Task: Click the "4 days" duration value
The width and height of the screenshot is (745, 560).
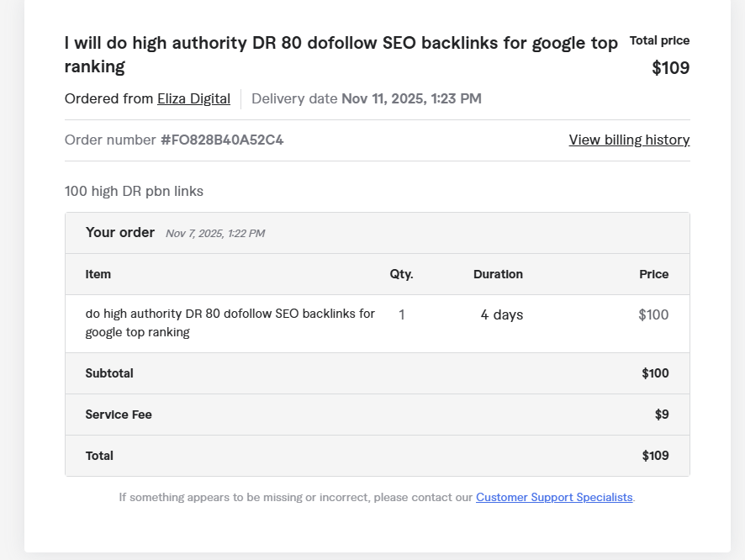Action: 502,314
